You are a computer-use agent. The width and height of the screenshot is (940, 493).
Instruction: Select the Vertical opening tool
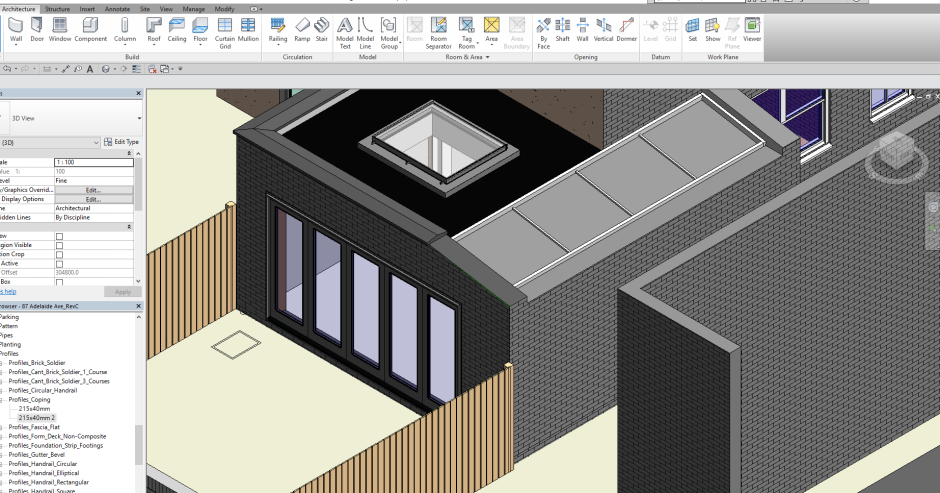(603, 30)
